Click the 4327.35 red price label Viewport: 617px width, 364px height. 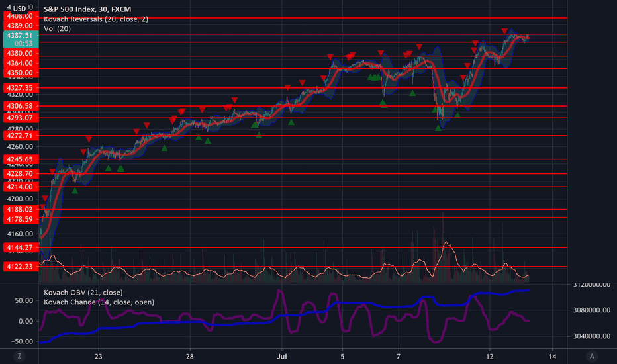click(21, 88)
